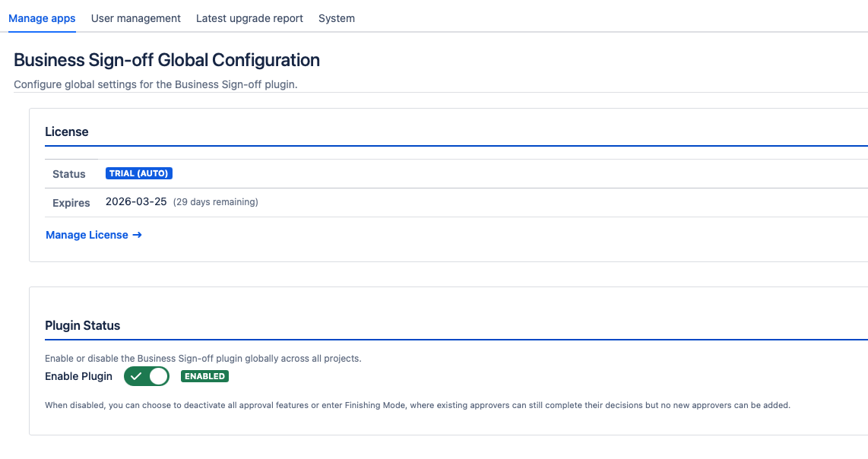Click the arrow next to Manage License
The image size is (868, 459).
point(138,235)
